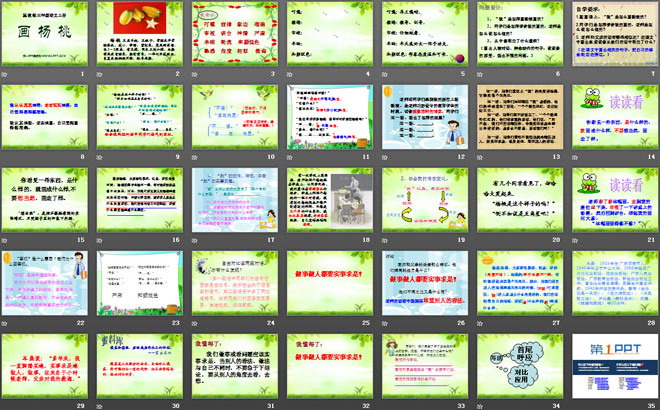The width and height of the screenshot is (660, 410).
Task: Select slide 18 thumbnail with classroom drawing
Action: (x=330, y=200)
